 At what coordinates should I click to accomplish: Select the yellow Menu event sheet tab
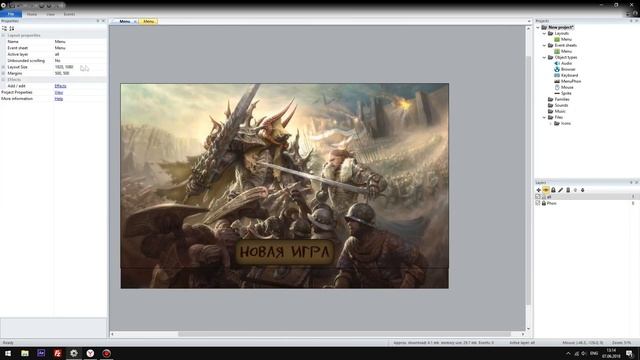coord(149,21)
